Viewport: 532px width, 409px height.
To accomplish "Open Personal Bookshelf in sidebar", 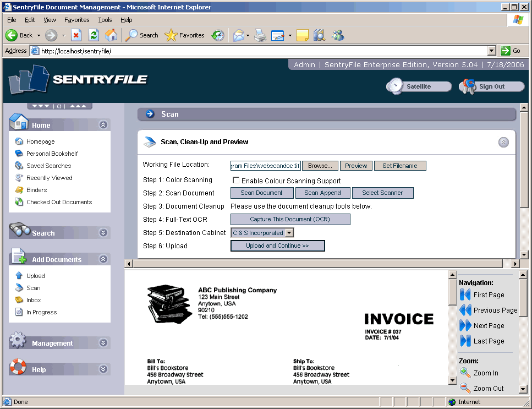I will [52, 154].
